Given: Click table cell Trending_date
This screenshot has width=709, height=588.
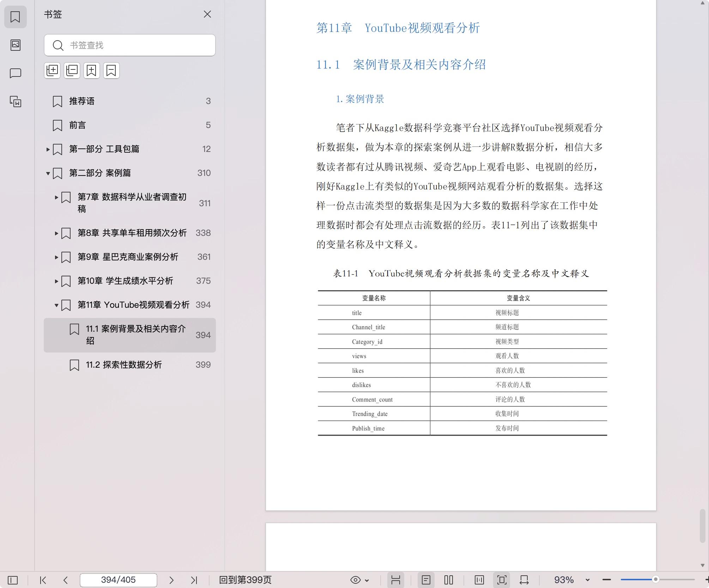Looking at the screenshot, I should tap(370, 414).
